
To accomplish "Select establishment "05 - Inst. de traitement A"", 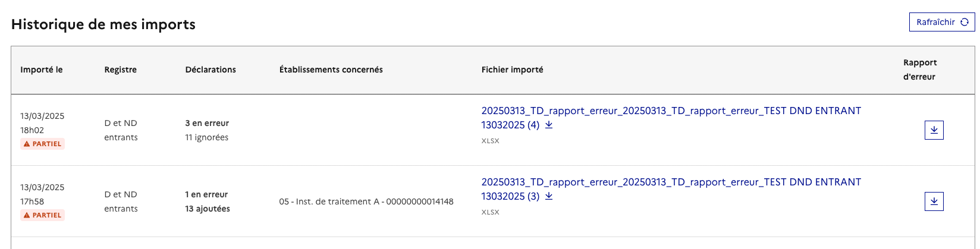I will point(366,201).
